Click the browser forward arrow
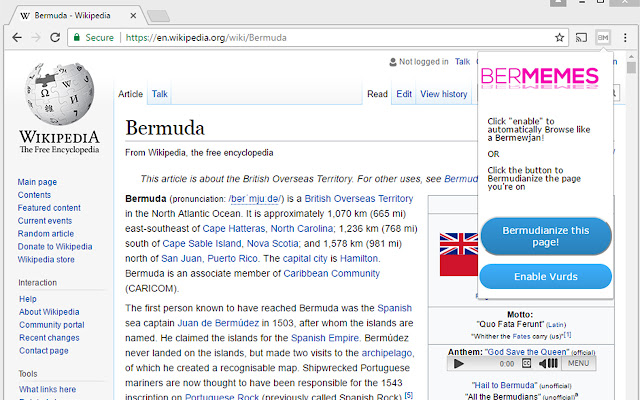The image size is (640, 400). click(x=36, y=38)
